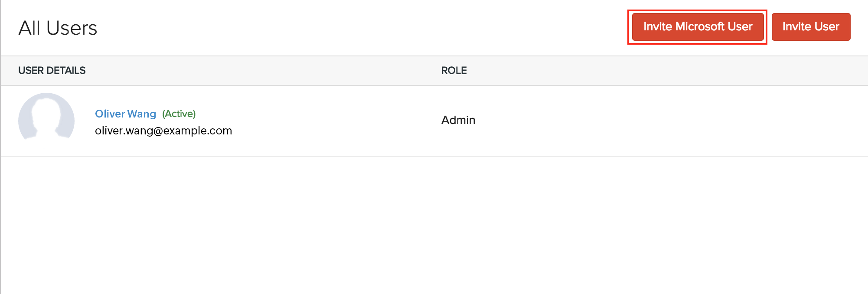Click the All Users page heading
The image size is (868, 294).
coord(58,28)
